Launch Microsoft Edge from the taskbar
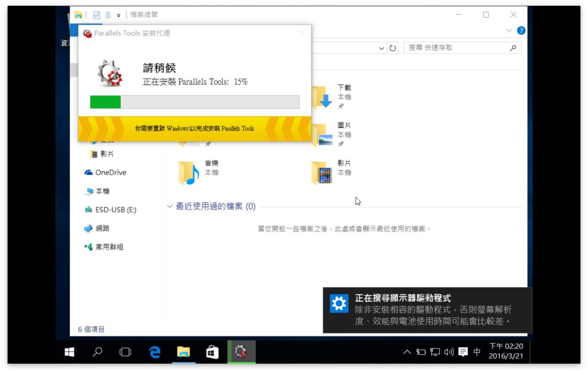This screenshot has height=373, width=588. click(155, 352)
